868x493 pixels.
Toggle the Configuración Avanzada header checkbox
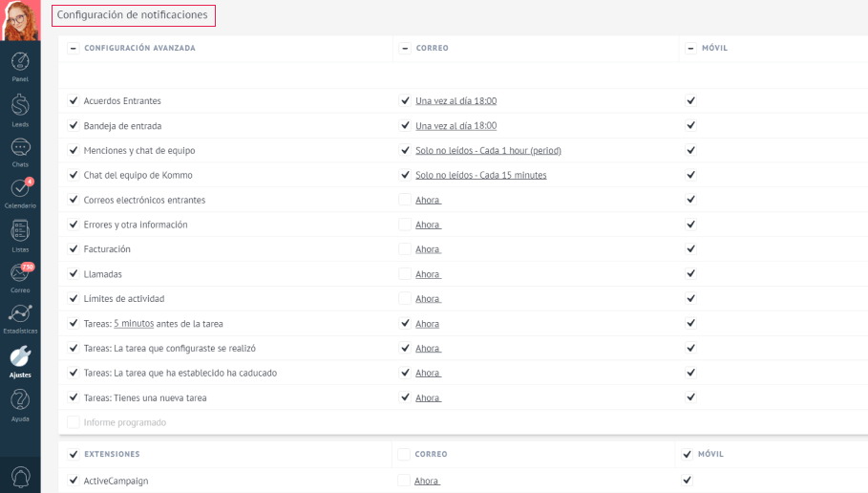pyautogui.click(x=74, y=48)
